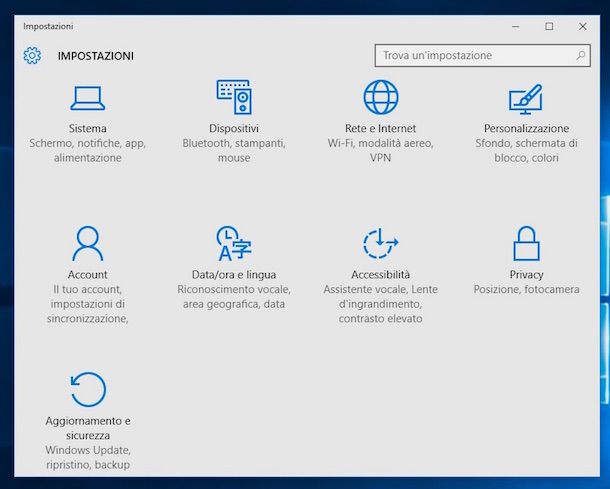Select the Privacy label
This screenshot has height=489, width=610.
tap(526, 275)
